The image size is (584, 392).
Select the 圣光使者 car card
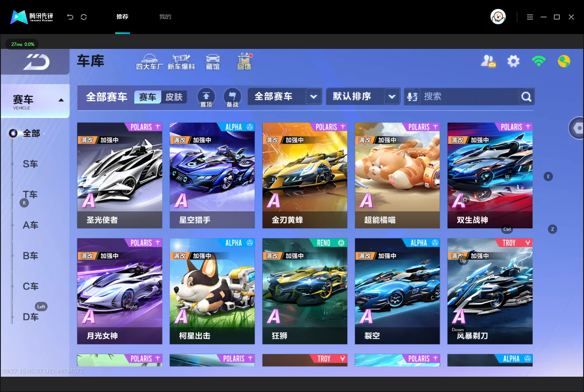tap(120, 176)
